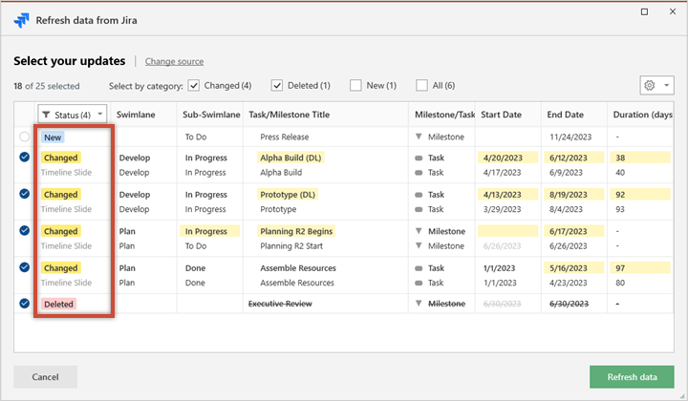Click the Sub-Swimlane column header

211,115
